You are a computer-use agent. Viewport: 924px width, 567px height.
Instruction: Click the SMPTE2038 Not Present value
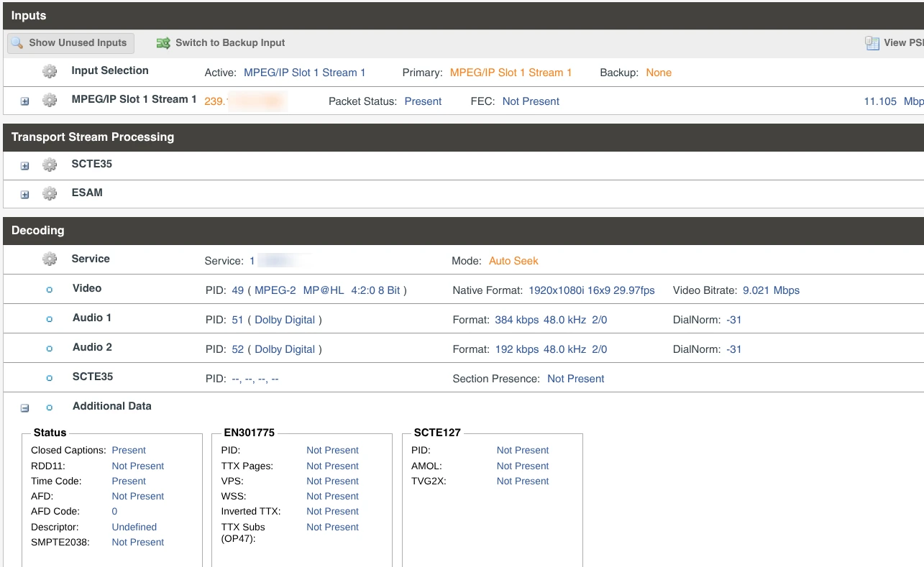(138, 542)
